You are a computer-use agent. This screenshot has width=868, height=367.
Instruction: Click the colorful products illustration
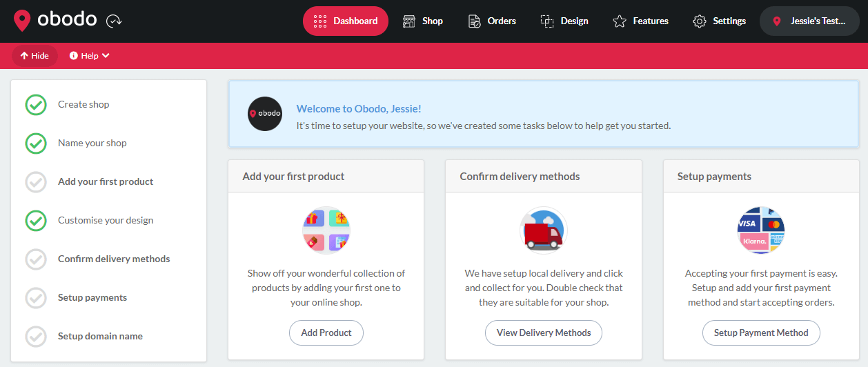click(x=326, y=230)
